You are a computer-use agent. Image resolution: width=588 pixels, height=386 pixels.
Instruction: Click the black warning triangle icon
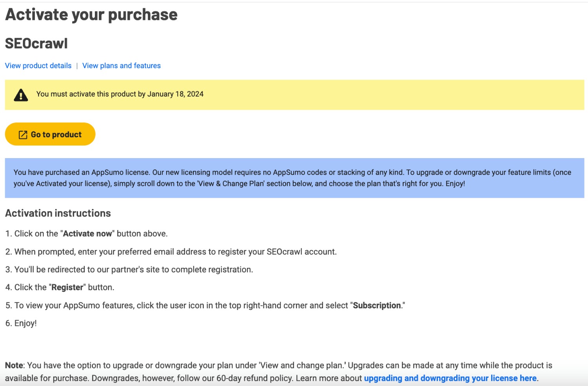(x=21, y=95)
